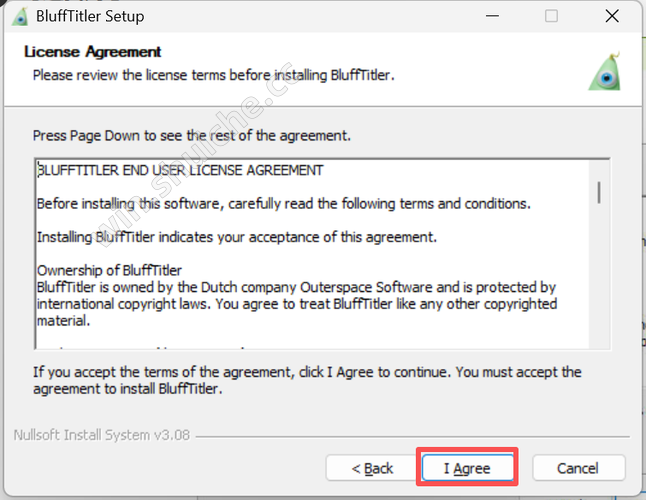Click the Dutch company Outerspace Software paragraph
Viewport: 646px width, 500px height.
[297, 304]
